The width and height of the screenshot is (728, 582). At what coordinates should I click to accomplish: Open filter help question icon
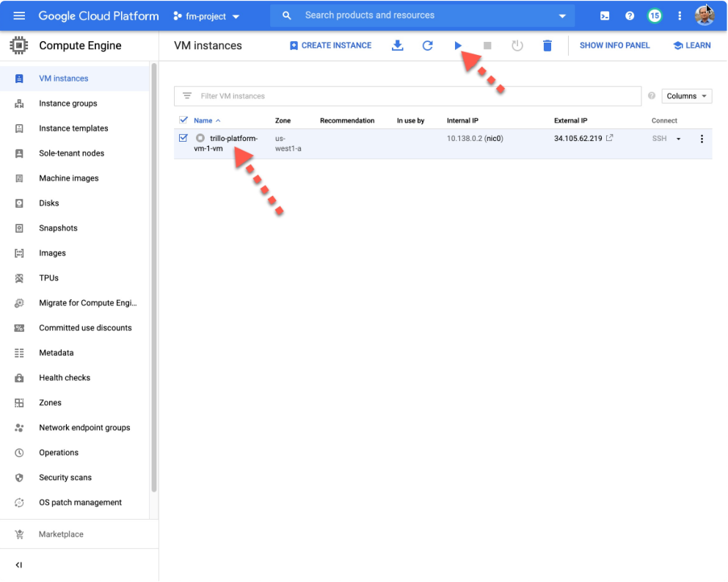tap(652, 95)
